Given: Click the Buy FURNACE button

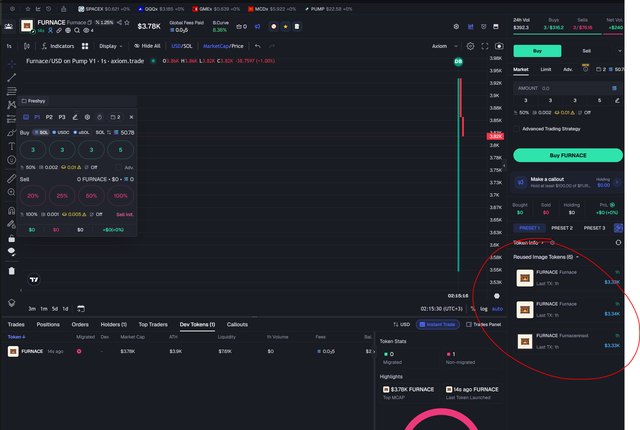Looking at the screenshot, I should pyautogui.click(x=568, y=155).
